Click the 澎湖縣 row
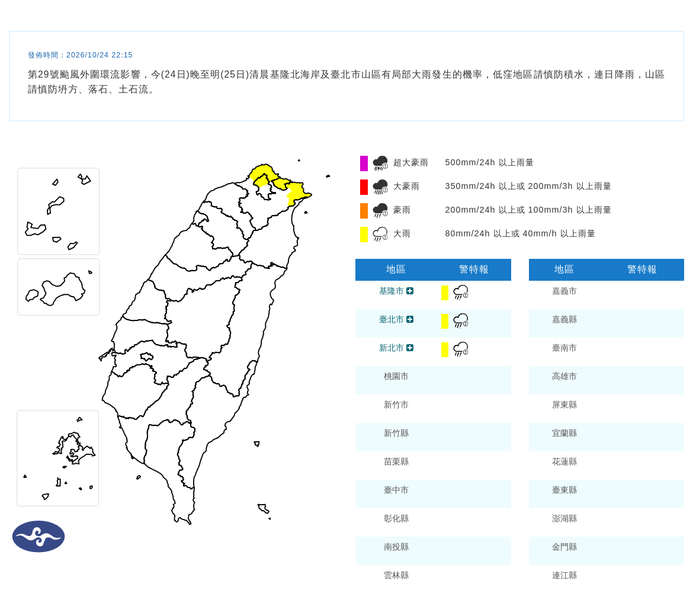Image resolution: width=693 pixels, height=616 pixels. pos(607,522)
